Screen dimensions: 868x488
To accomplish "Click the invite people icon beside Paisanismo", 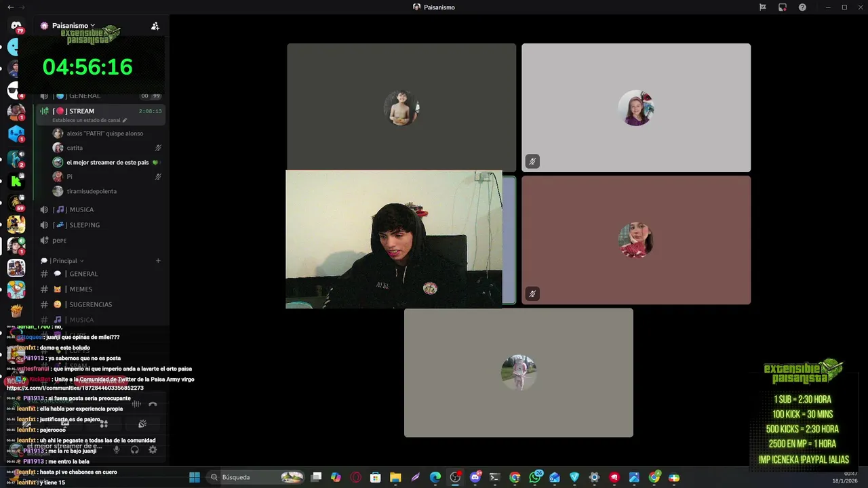I will 155,26.
